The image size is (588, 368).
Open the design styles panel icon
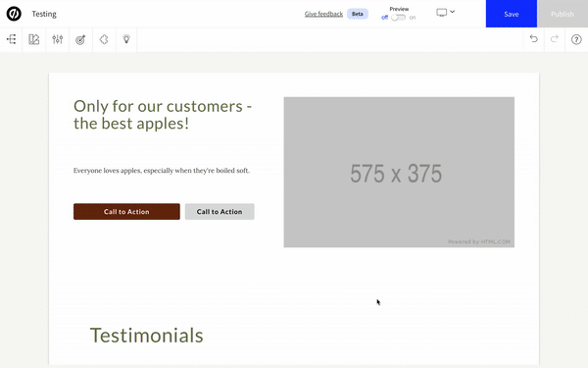pyautogui.click(x=34, y=39)
